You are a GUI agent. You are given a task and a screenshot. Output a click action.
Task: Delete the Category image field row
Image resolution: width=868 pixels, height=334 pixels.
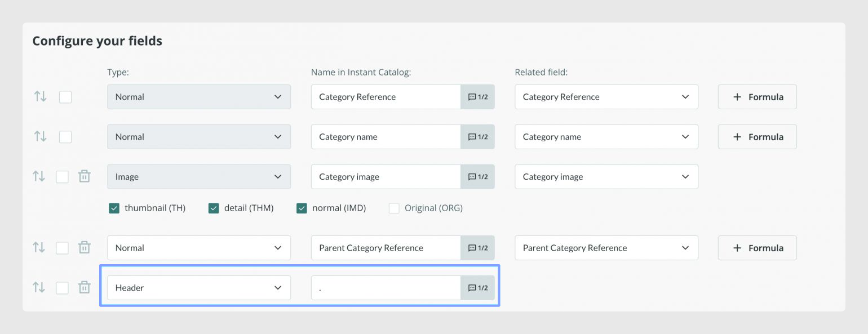[84, 176]
